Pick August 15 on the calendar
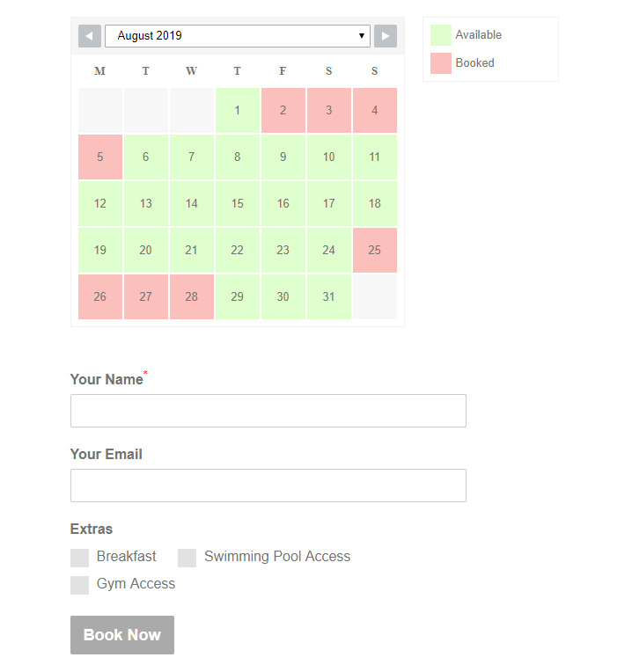The height and width of the screenshot is (672, 632). point(238,204)
